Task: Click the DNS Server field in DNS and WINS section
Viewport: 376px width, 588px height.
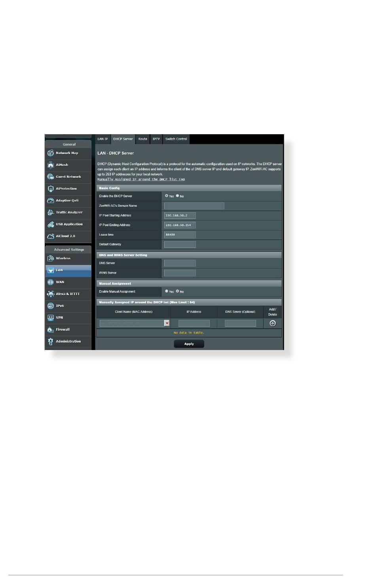Action: [180, 263]
